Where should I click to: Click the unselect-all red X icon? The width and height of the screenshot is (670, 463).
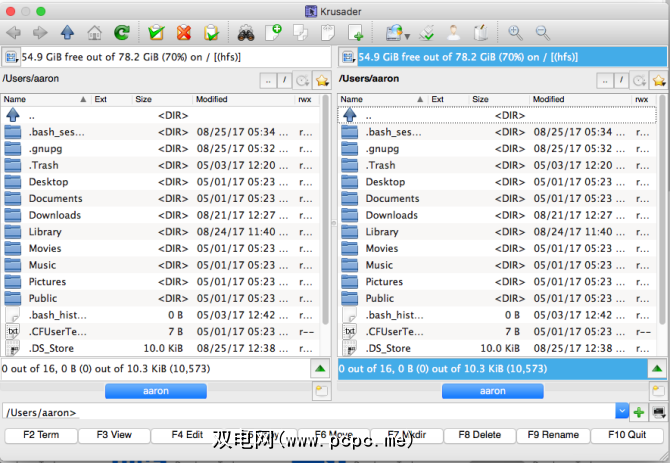pyautogui.click(x=184, y=32)
